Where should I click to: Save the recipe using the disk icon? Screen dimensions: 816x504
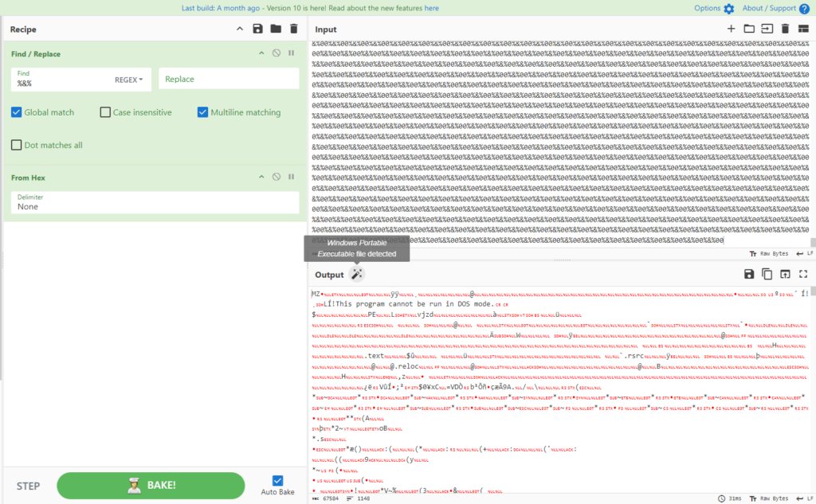point(257,29)
